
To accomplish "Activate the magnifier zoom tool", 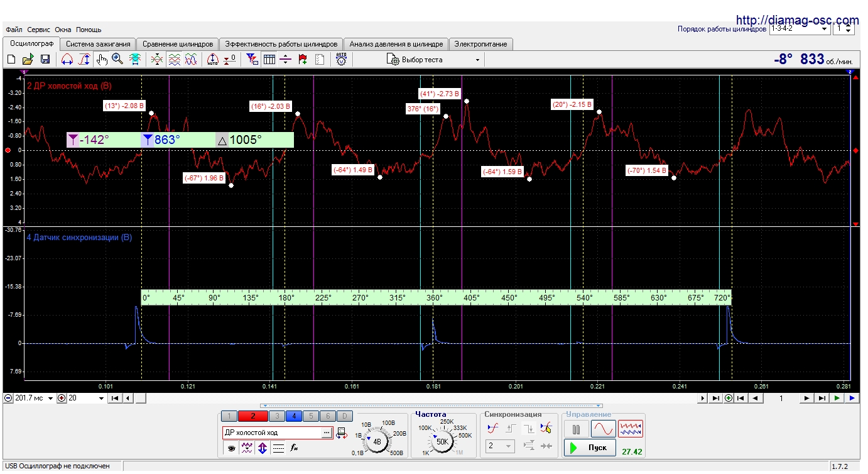I will pos(117,59).
